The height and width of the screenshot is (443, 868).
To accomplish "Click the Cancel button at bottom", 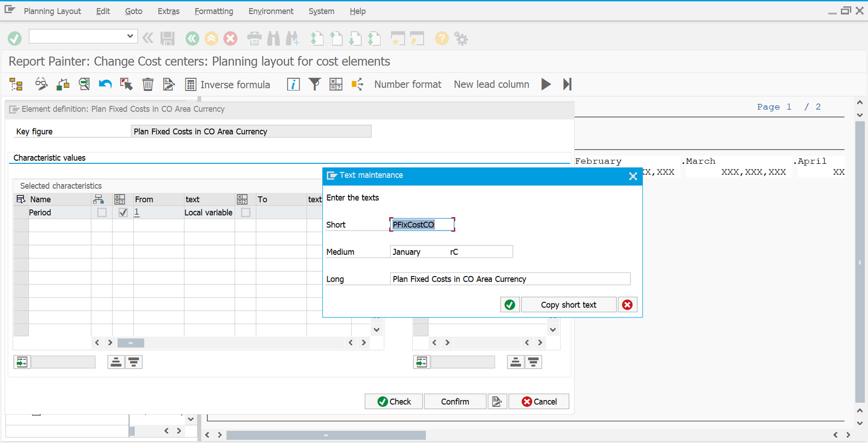I will 539,402.
